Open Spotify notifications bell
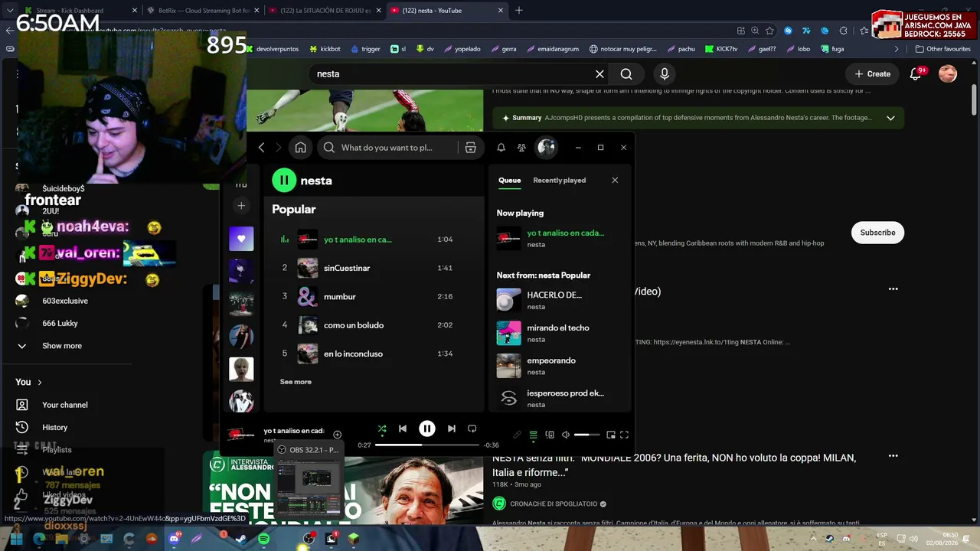This screenshot has height=551, width=980. click(501, 148)
